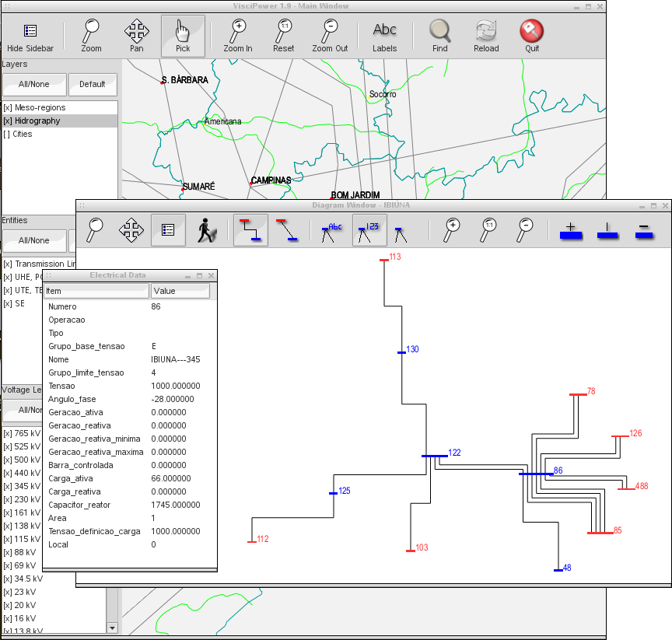Click the Default button under Layers
Image resolution: width=672 pixels, height=640 pixels.
pyautogui.click(x=92, y=85)
